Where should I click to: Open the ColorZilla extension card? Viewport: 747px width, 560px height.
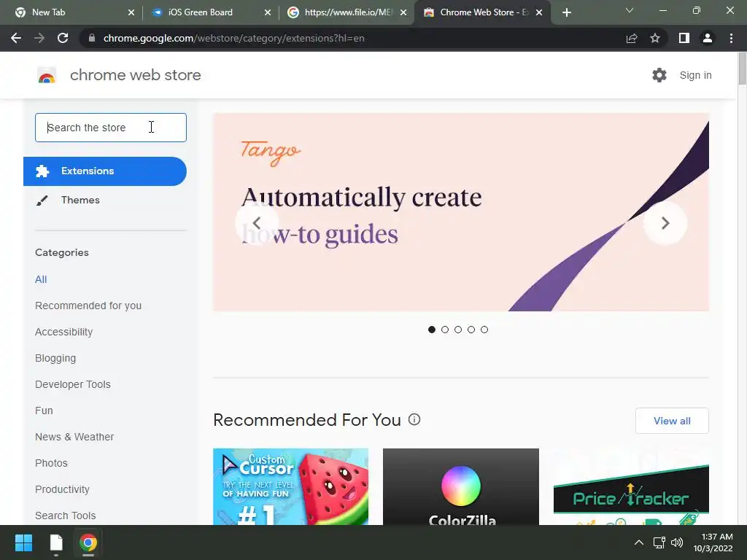pyautogui.click(x=461, y=486)
